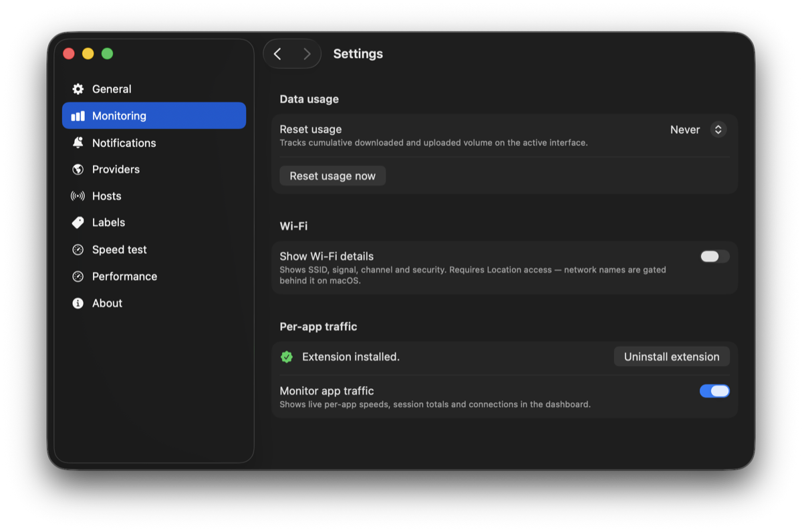Click the Hosts broadcast icon
This screenshot has height=532, width=802.
click(x=78, y=196)
